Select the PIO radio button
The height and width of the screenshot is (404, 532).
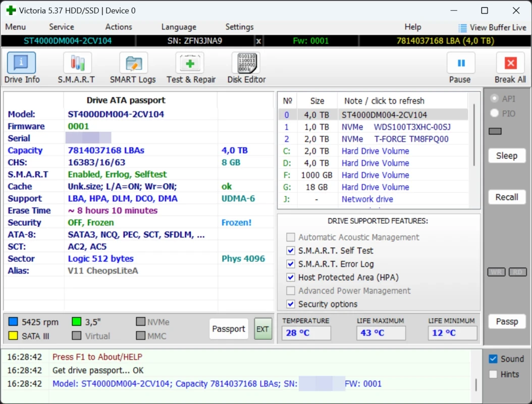(x=495, y=114)
